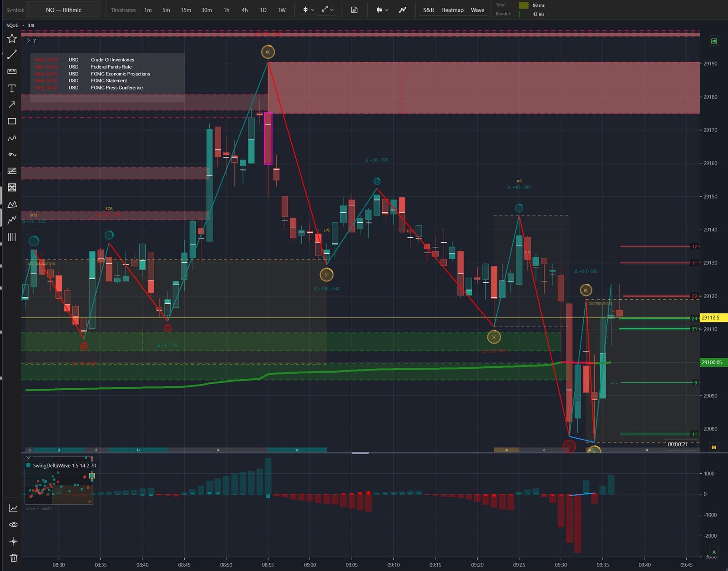728x571 pixels.
Task: Click the SwingDeltaWave teal color swatch
Action: (x=28, y=466)
